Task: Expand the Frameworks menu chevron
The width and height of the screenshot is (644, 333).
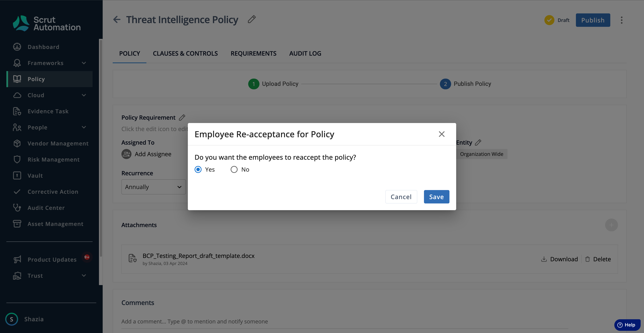Action: click(x=84, y=63)
